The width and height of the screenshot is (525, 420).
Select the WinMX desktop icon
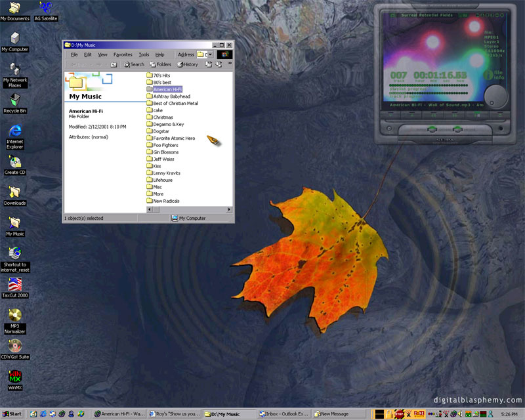14,377
